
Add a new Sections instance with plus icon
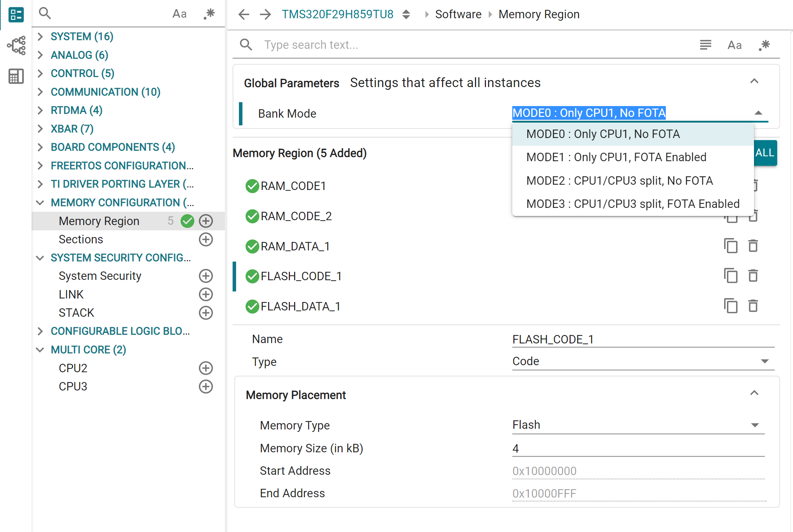pos(206,239)
